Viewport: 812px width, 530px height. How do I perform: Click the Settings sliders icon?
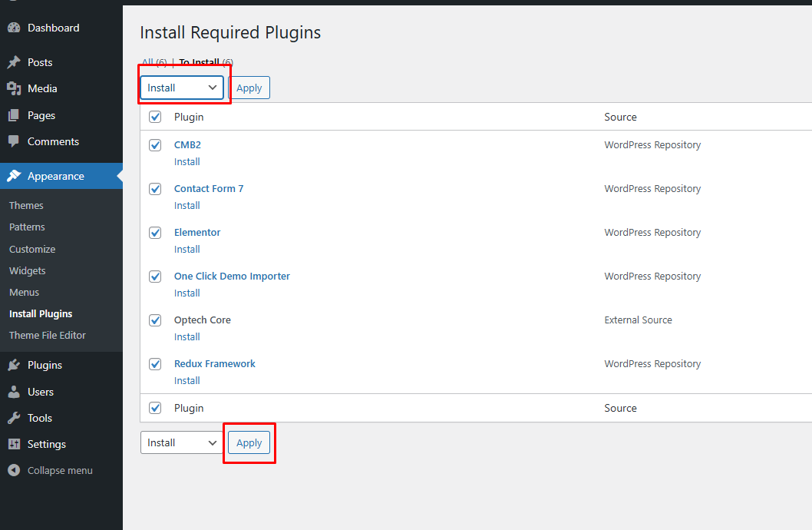[14, 444]
